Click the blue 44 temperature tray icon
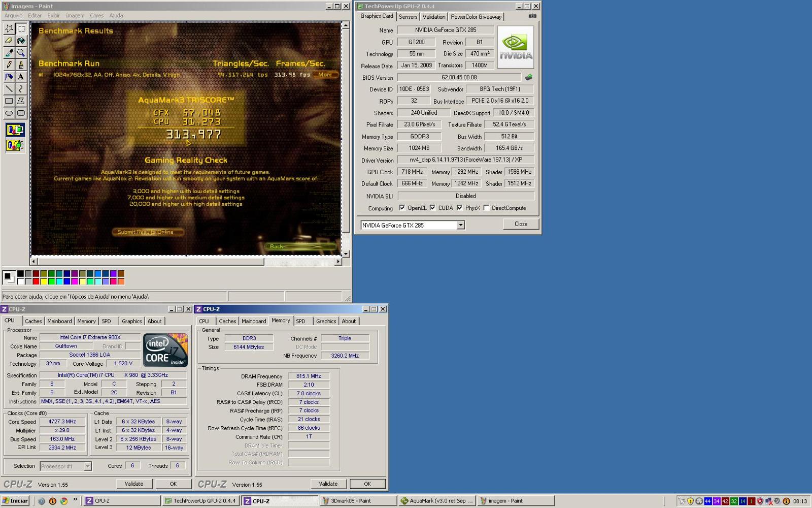This screenshot has height=508, width=812. 708,501
